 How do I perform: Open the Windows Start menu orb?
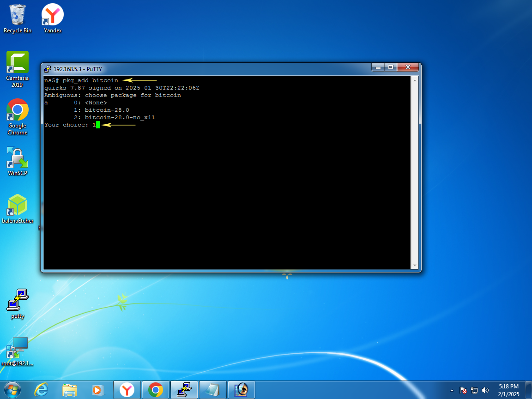[x=12, y=390]
